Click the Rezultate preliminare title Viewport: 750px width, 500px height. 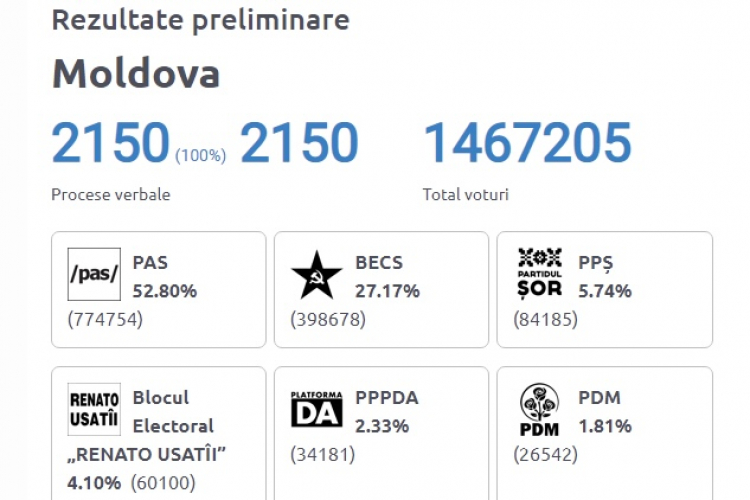click(200, 20)
